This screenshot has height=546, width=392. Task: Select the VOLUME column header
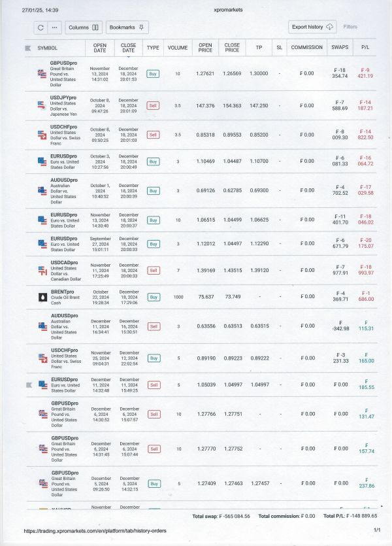pos(178,48)
